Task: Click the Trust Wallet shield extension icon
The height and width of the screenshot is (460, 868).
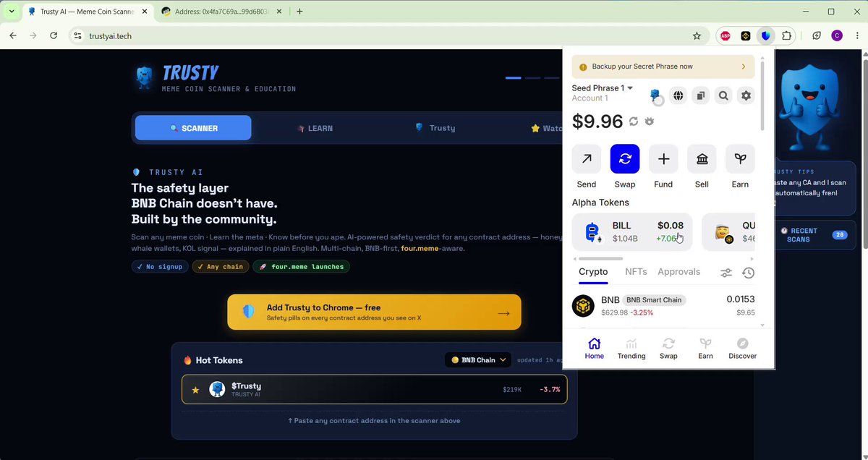Action: pyautogui.click(x=766, y=35)
